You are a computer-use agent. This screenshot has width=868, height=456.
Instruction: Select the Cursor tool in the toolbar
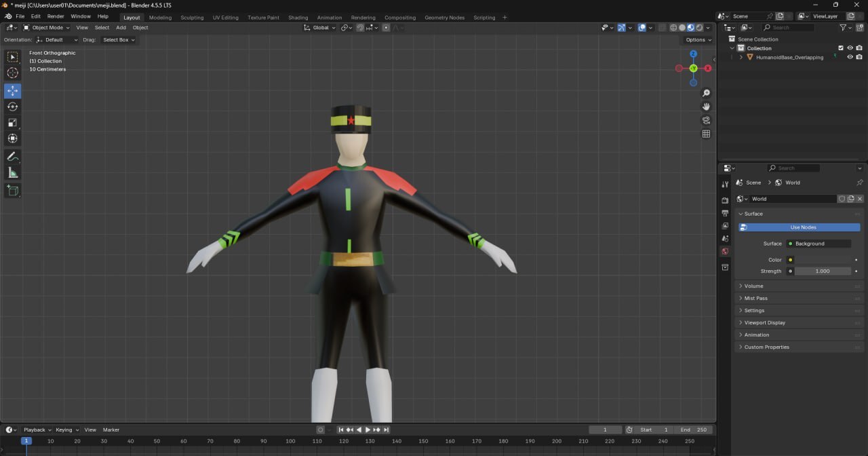click(x=13, y=73)
